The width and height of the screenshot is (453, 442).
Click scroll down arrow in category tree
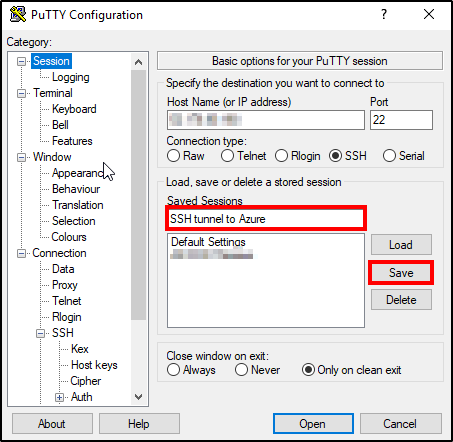[x=138, y=397]
